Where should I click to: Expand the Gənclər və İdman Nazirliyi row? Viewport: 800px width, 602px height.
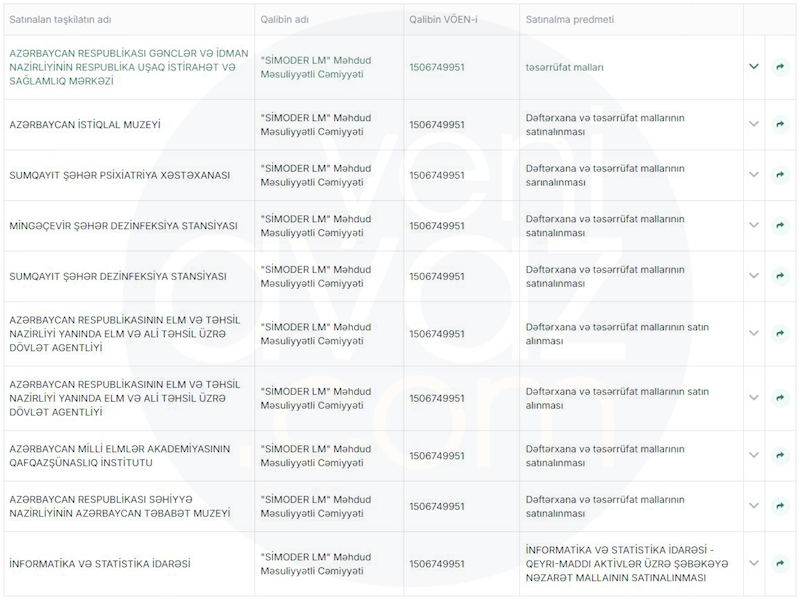click(754, 66)
